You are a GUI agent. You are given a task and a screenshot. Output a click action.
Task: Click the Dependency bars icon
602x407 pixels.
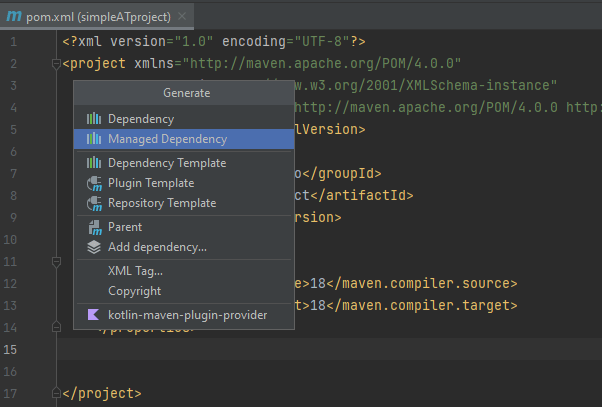pos(94,119)
